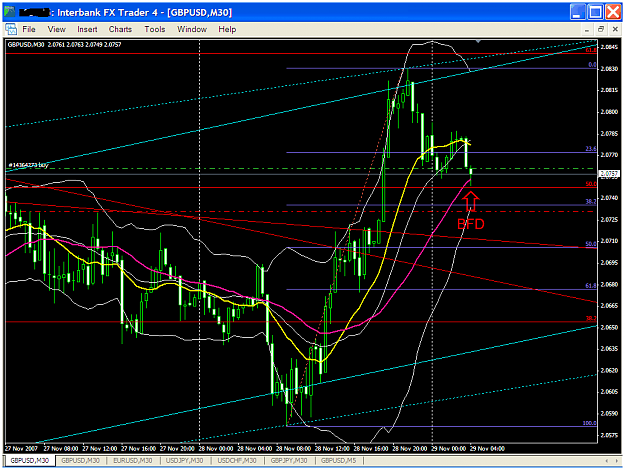Click the 27 Nov 2007 date label
The image size is (625, 470).
[x=22, y=448]
